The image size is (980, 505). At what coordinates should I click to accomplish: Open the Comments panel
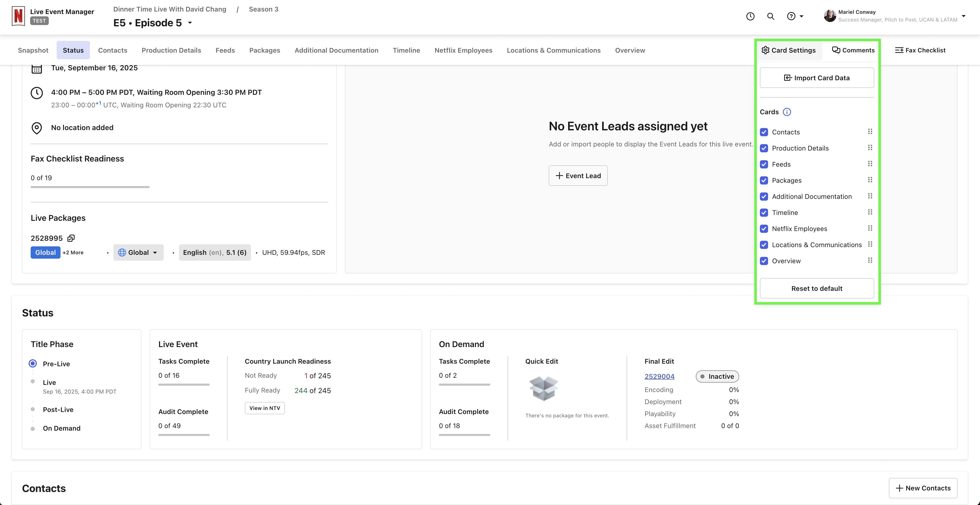[x=853, y=50]
